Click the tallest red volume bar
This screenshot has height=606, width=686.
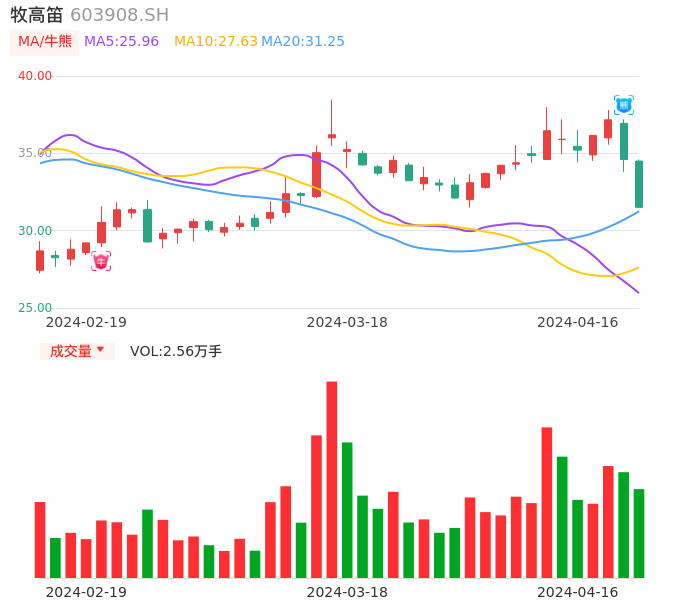click(332, 479)
